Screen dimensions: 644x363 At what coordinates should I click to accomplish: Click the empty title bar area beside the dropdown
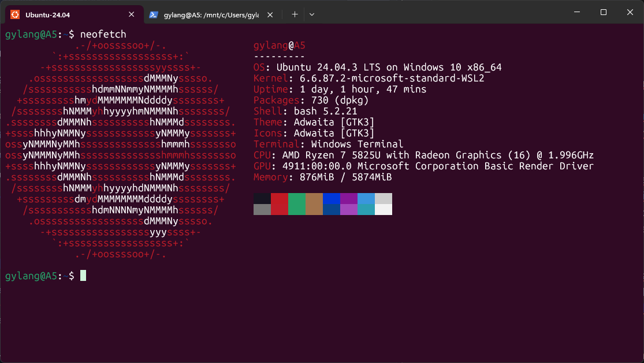[x=433, y=13]
